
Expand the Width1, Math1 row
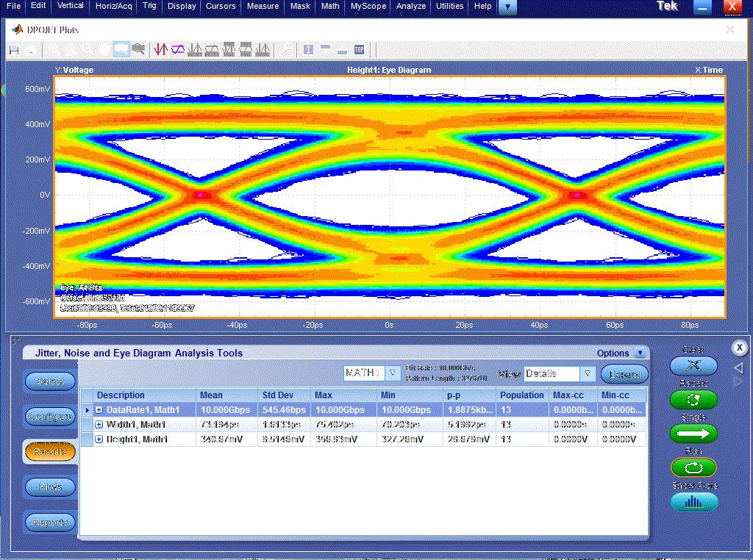(x=99, y=425)
